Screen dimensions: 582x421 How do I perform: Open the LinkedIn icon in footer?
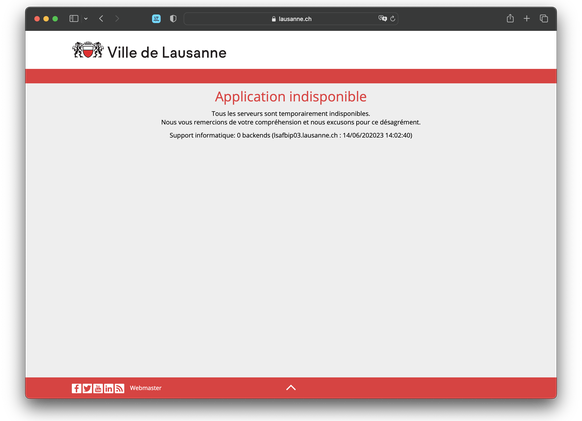coord(108,388)
